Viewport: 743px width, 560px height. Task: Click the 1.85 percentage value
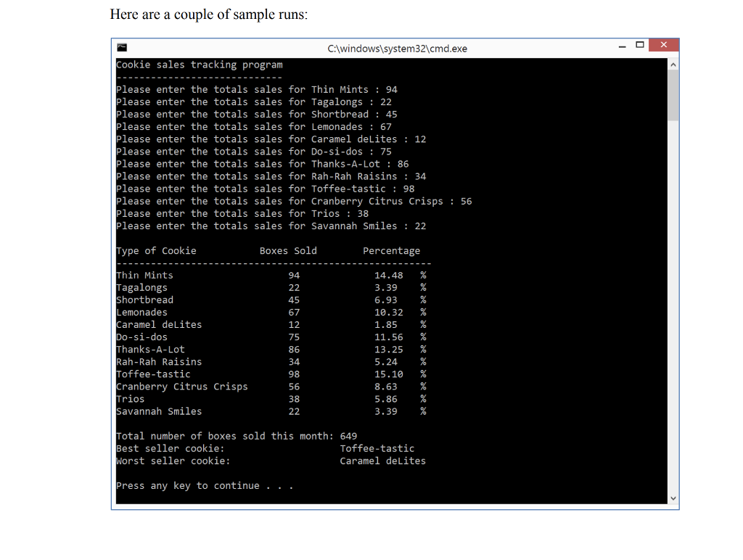pyautogui.click(x=386, y=324)
